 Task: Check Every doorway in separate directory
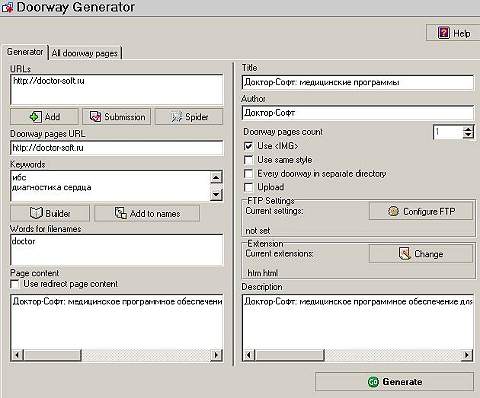pos(248,174)
